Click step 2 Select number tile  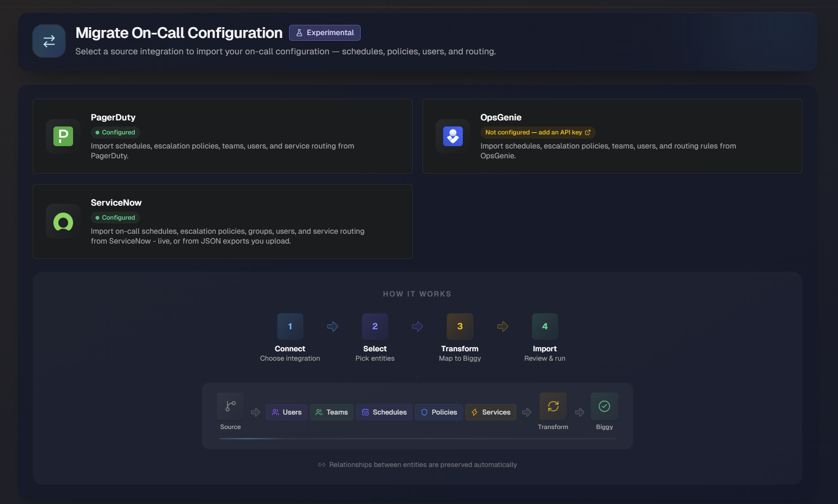(x=375, y=326)
